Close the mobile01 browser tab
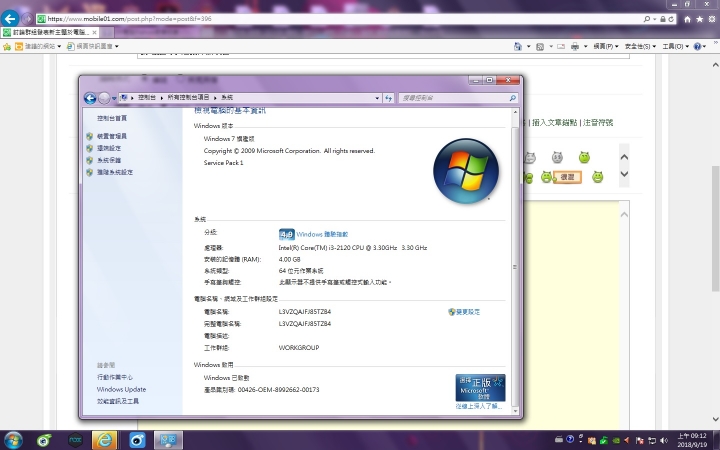 (x=94, y=32)
